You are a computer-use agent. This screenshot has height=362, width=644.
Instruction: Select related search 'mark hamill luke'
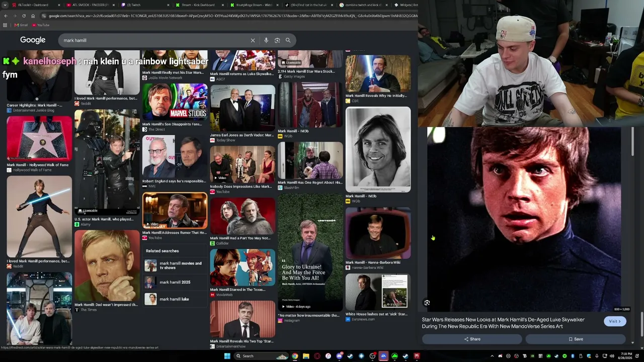point(174,299)
